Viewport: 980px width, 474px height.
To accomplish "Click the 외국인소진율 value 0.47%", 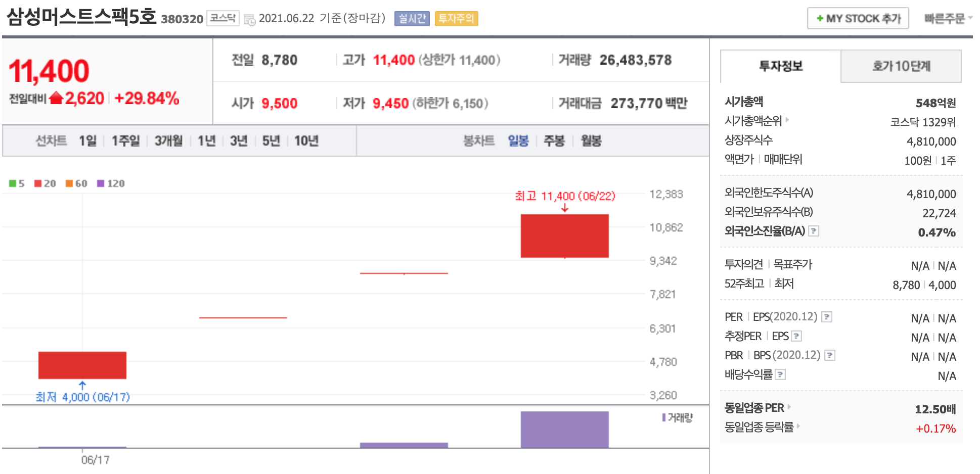I will point(937,232).
